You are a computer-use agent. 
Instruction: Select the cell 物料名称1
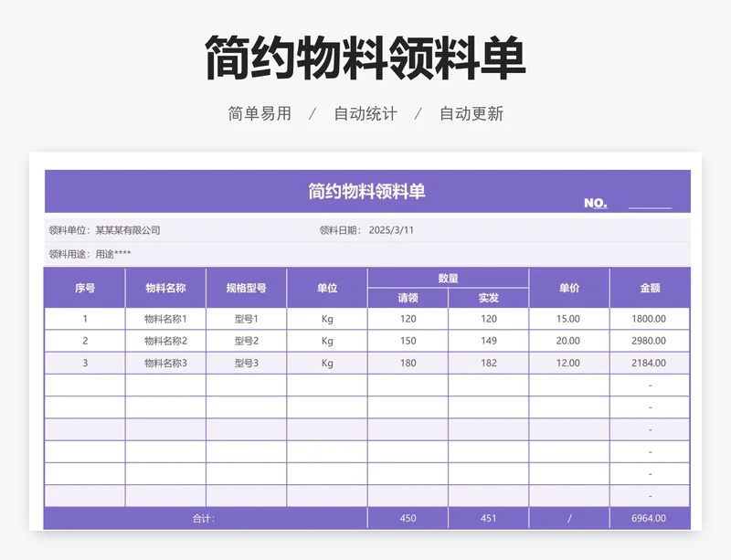(165, 319)
